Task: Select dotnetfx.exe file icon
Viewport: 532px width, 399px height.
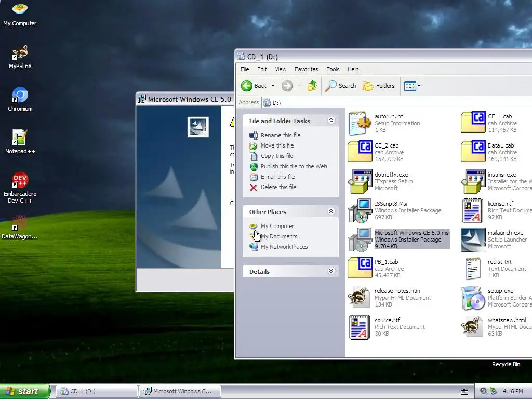Action: 360,181
